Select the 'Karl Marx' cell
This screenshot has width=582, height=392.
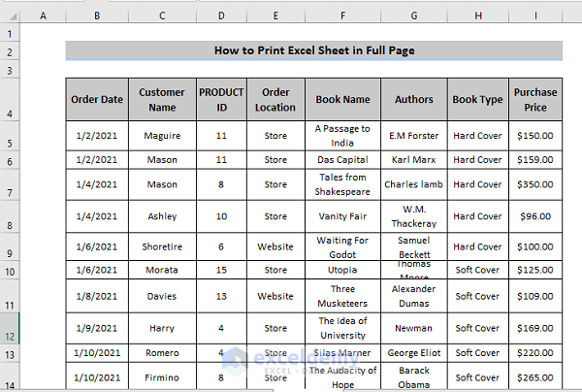[414, 160]
